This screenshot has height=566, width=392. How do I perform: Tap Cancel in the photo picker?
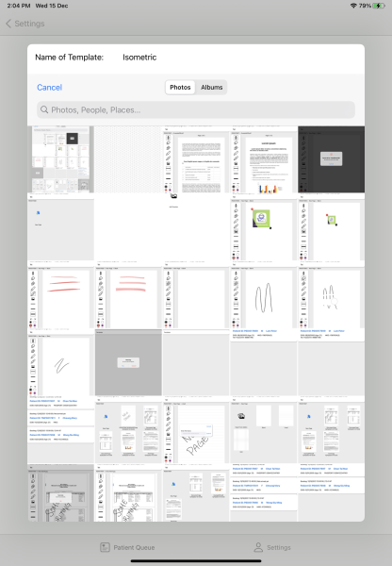pyautogui.click(x=49, y=88)
